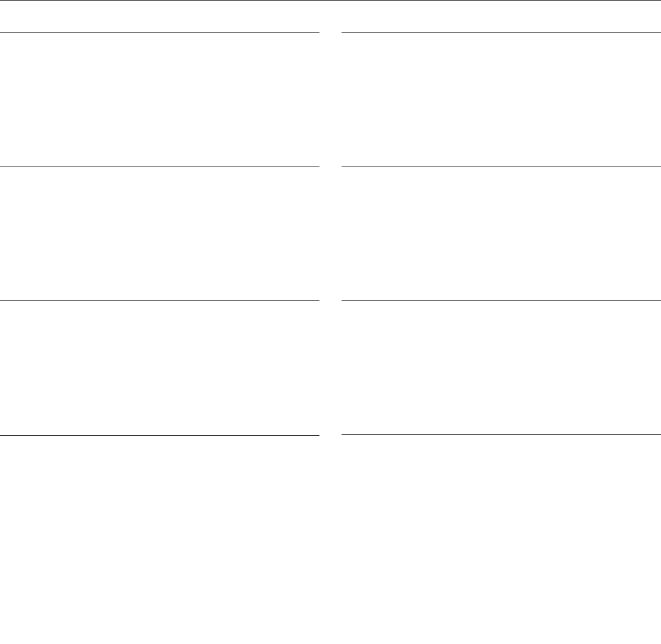Viewport: 661px width, 644px height.
Task: Select the first blank cell in right column
Action: 501,100
